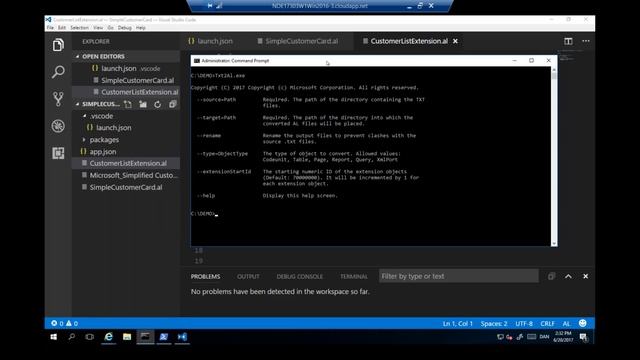Open the Microsoft_Simplified Custo... file

[126, 176]
